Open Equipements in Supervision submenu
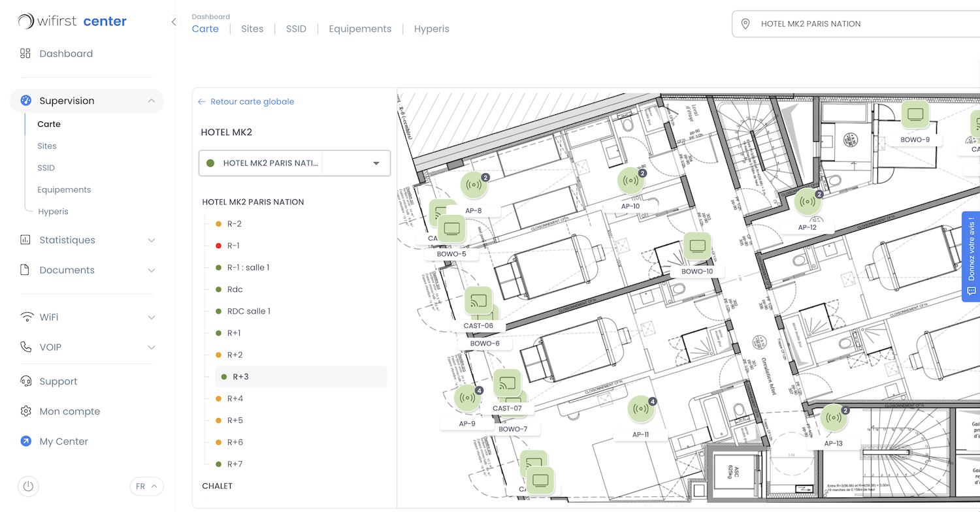 (x=64, y=189)
